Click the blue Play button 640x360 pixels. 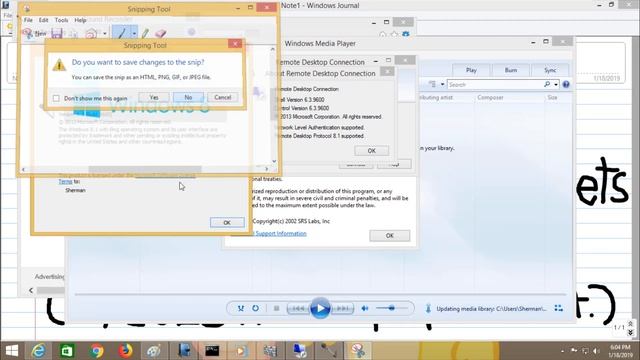tap(320, 308)
